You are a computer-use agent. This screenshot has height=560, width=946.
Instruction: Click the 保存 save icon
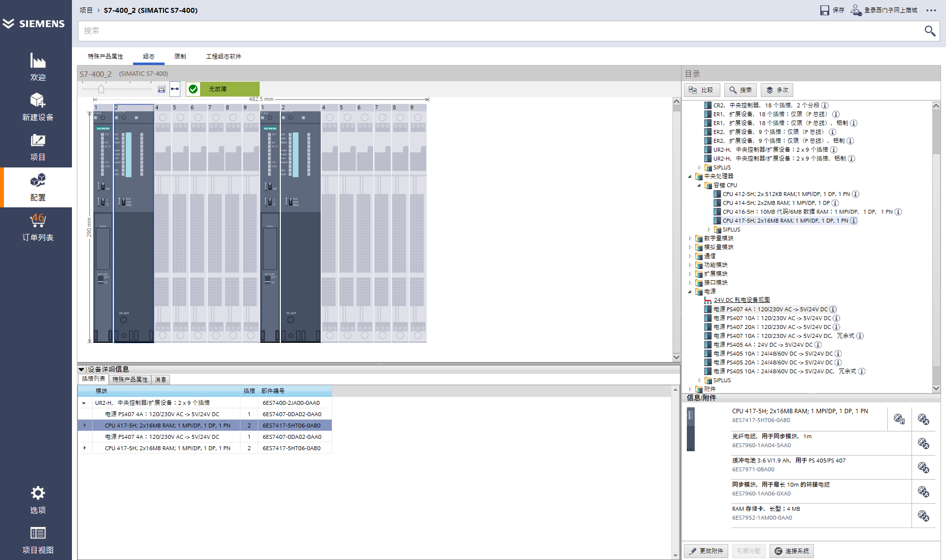824,10
